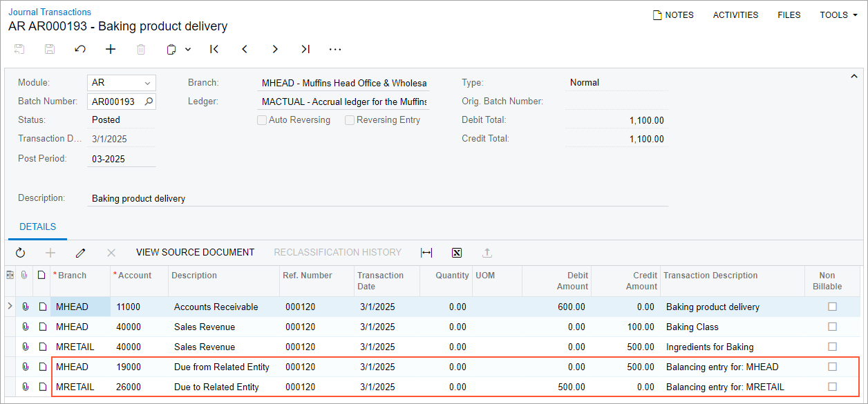Image resolution: width=868 pixels, height=404 pixels.
Task: Open the Module dropdown
Action: tap(147, 83)
